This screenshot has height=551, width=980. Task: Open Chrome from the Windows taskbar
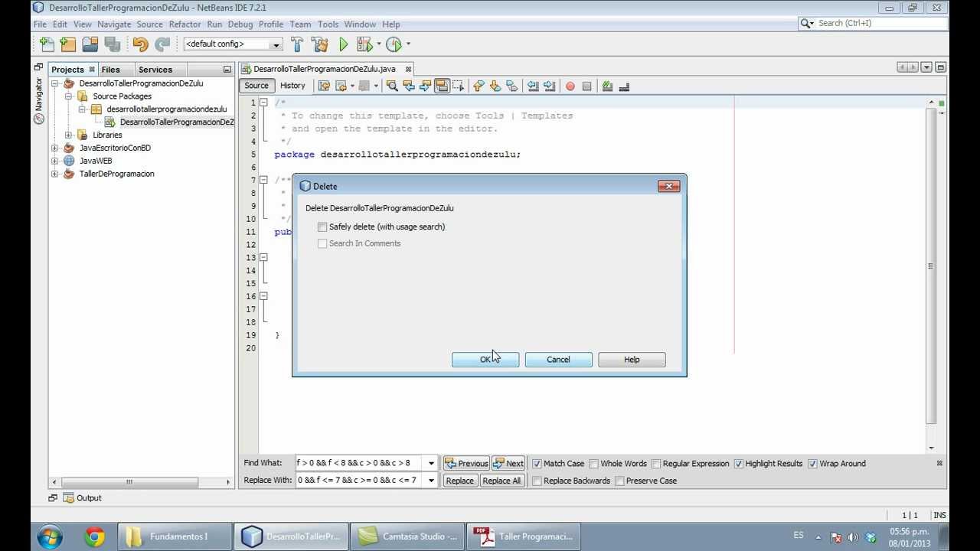click(x=95, y=536)
